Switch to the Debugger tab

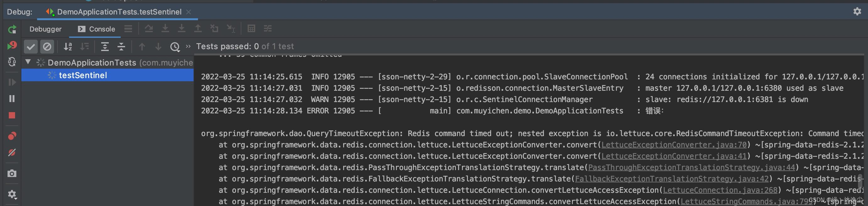pyautogui.click(x=46, y=29)
